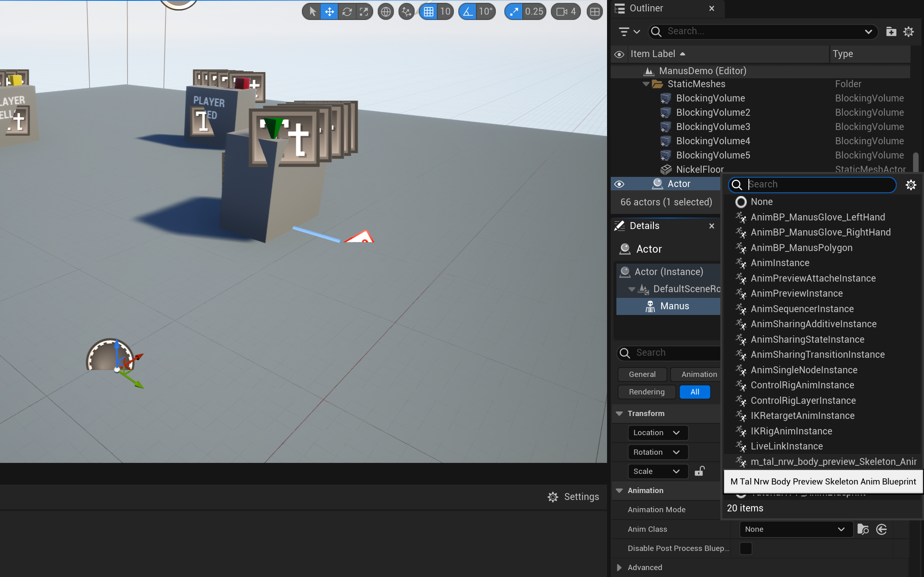Toggle grid snapping on or off
924x577 pixels.
tap(428, 11)
